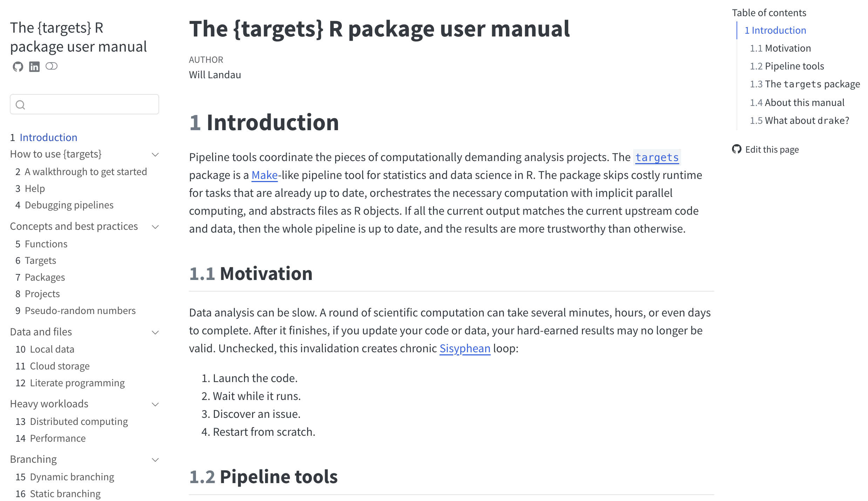
Task: Toggle dark mode switch in the sidebar
Action: 52,66
